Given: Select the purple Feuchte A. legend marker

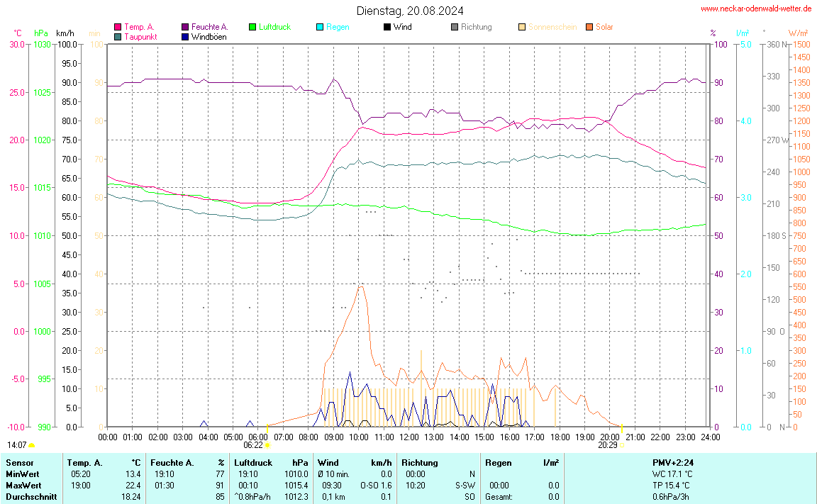Looking at the screenshot, I should (x=185, y=27).
